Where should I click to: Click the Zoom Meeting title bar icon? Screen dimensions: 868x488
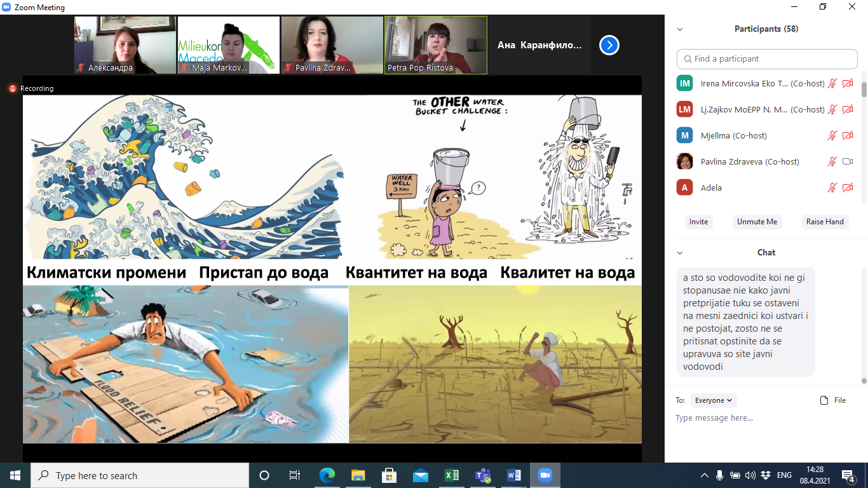6,7
